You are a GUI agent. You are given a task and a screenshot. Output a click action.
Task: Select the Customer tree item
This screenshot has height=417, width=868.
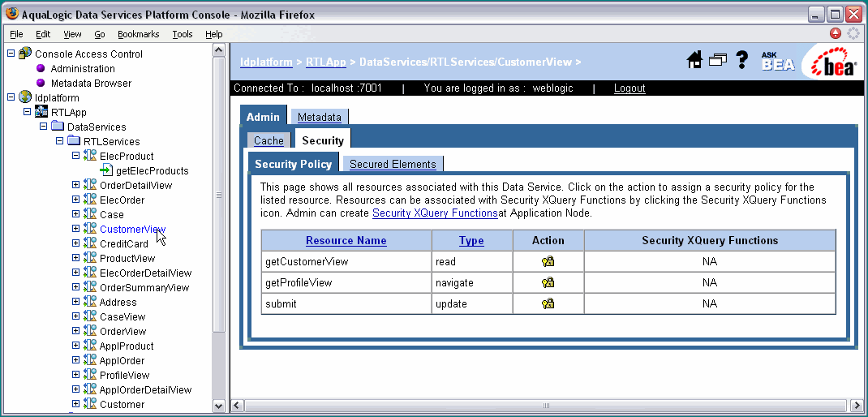122,404
